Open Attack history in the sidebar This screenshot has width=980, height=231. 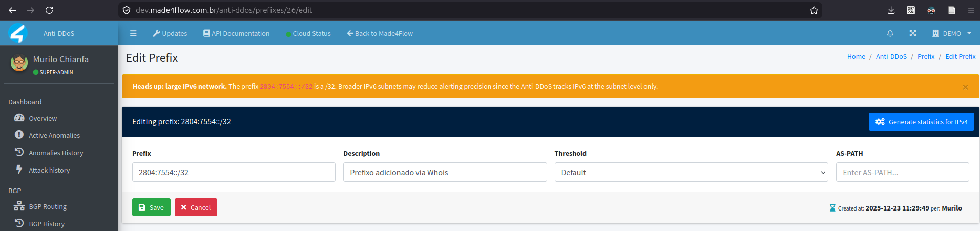(x=42, y=170)
